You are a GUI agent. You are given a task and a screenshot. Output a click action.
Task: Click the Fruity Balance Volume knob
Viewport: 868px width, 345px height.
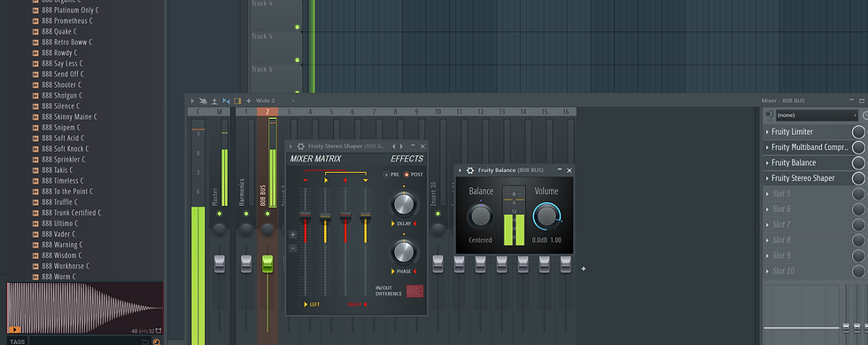point(546,216)
